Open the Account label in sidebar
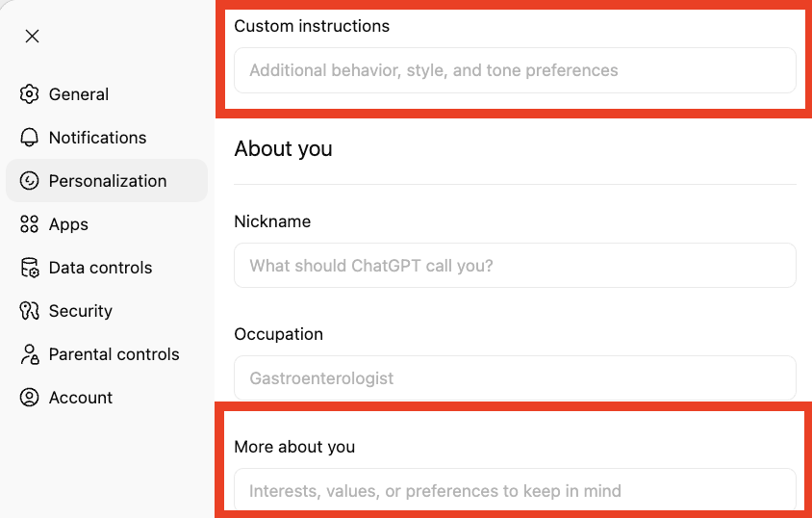 click(x=81, y=398)
